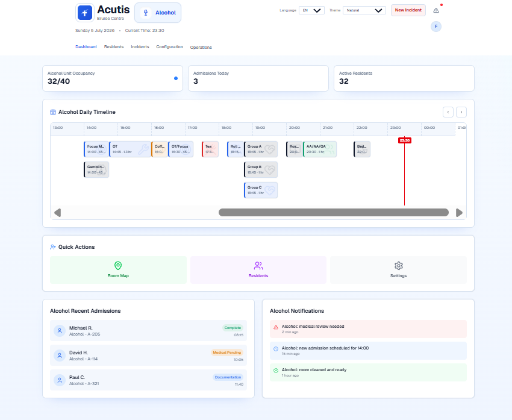Open Michael R. admission row
The width and height of the screenshot is (512, 420).
pyautogui.click(x=148, y=330)
